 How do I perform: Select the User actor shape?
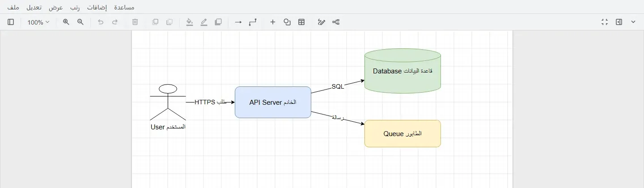[x=168, y=102]
